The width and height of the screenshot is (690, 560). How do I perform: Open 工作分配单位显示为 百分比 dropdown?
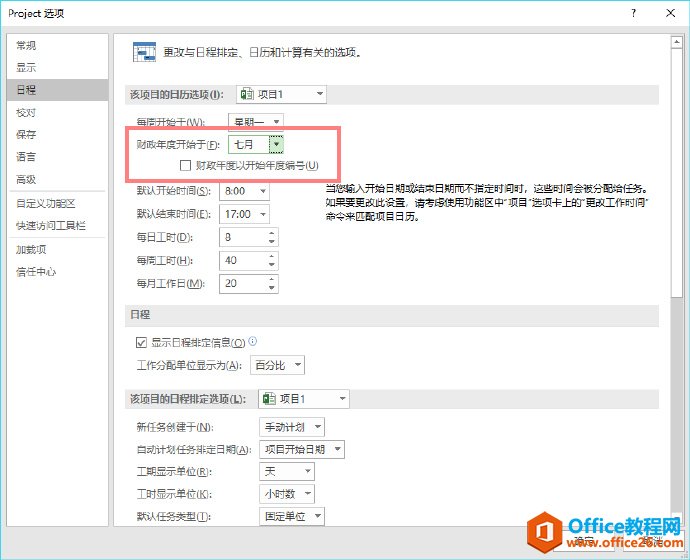pyautogui.click(x=277, y=365)
